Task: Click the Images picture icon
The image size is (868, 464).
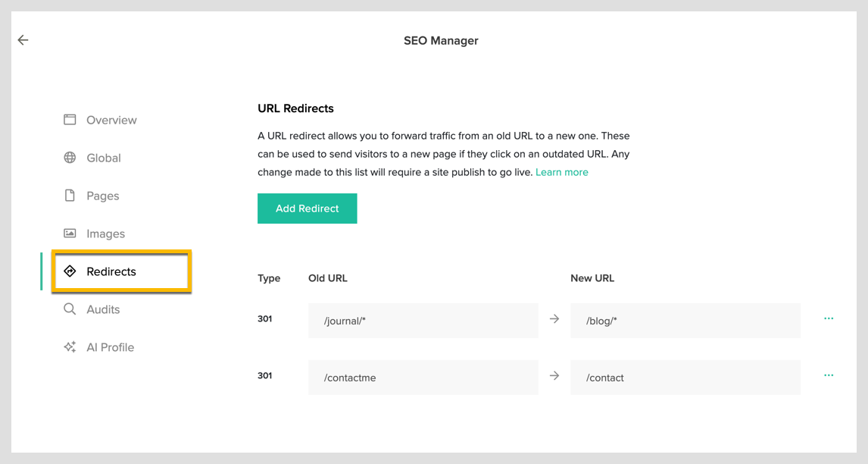Action: point(70,234)
